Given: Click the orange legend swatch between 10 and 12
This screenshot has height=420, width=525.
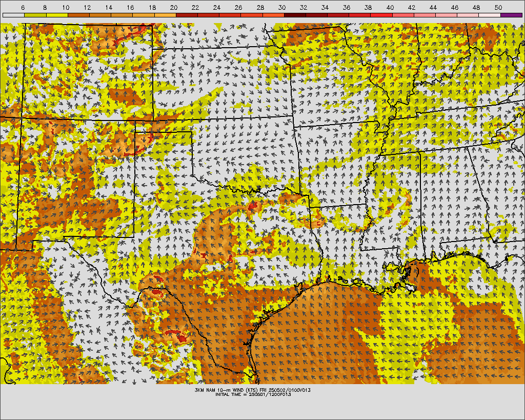Looking at the screenshot, I should 78,15.
